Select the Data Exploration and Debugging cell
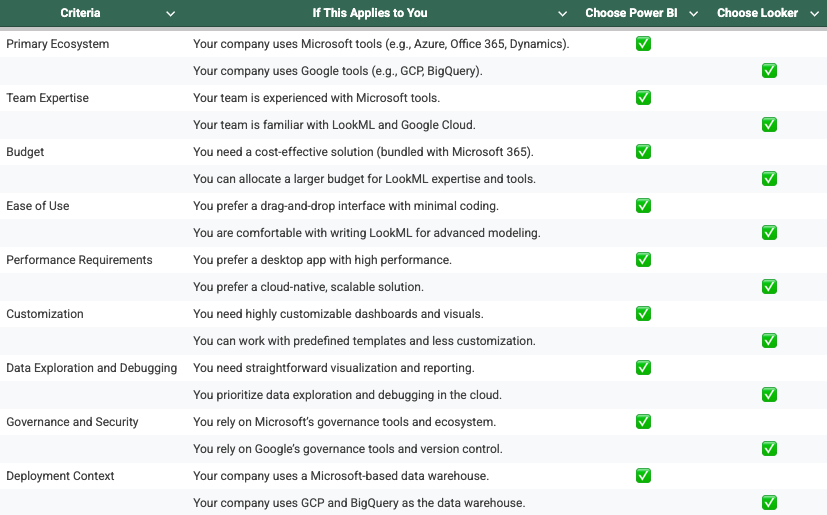 coord(92,368)
